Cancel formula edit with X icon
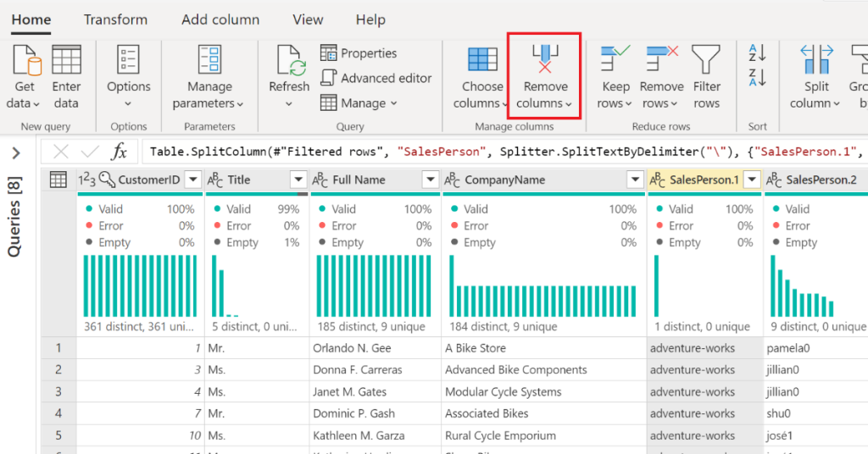The width and height of the screenshot is (868, 454). pos(61,151)
